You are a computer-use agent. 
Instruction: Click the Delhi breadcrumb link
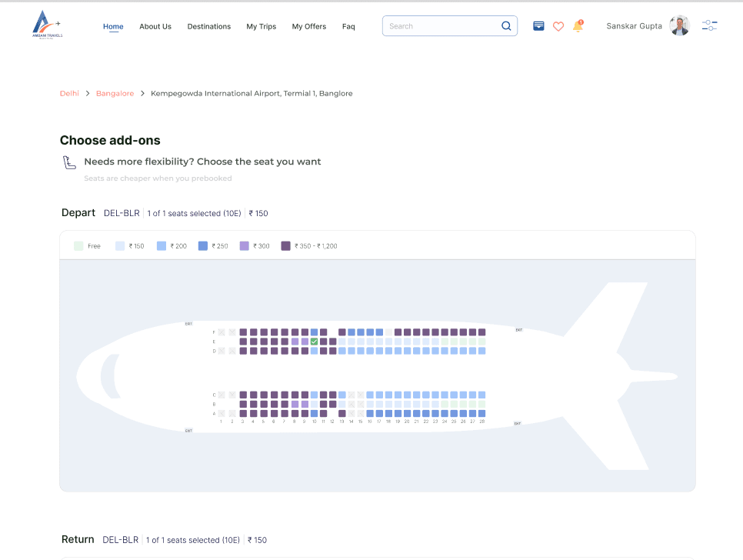(69, 93)
